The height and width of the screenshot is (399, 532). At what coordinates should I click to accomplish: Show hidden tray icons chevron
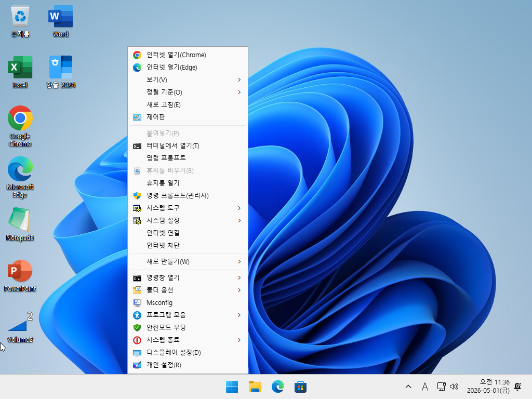pyautogui.click(x=408, y=387)
